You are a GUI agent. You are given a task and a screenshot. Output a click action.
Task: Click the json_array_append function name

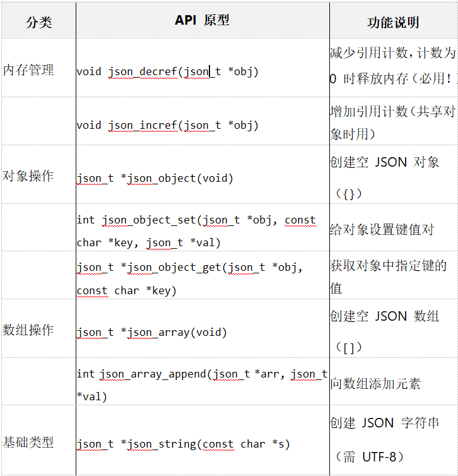(153, 374)
